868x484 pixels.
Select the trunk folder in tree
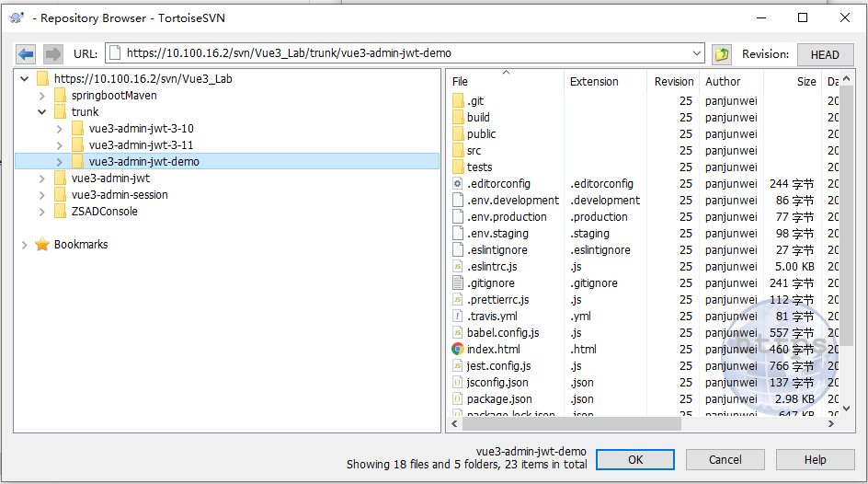(85, 112)
